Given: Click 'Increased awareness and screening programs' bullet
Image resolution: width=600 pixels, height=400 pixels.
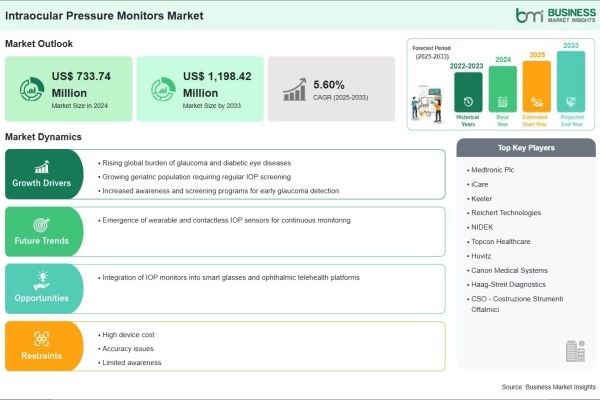Looking at the screenshot, I should [x=218, y=191].
